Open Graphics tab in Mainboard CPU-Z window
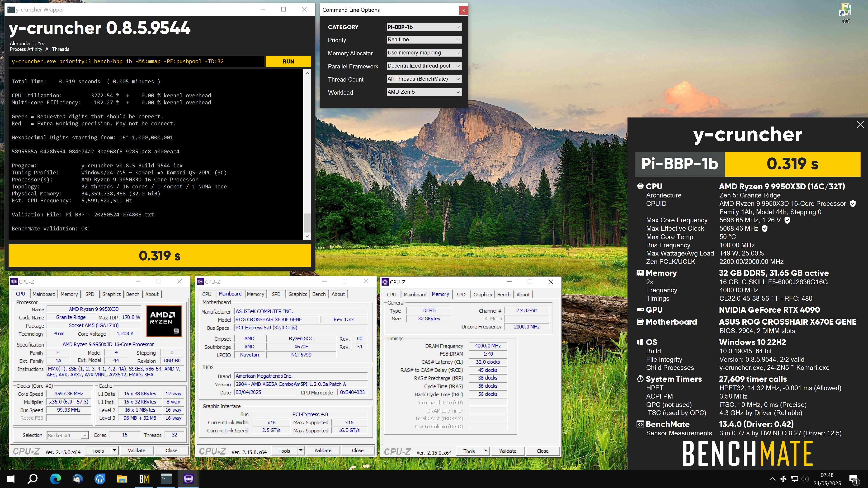 click(x=298, y=294)
